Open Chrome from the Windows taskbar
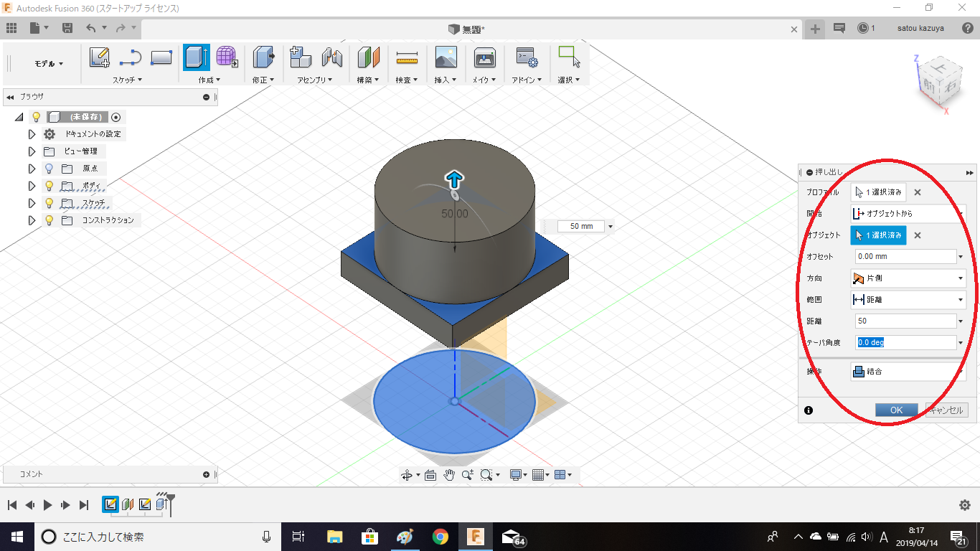Viewport: 980px width, 551px height. [440, 536]
